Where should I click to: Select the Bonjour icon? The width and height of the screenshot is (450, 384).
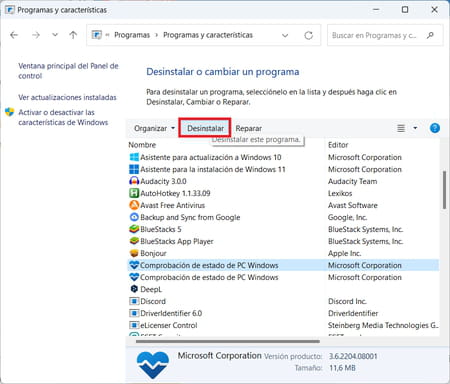[x=134, y=253]
